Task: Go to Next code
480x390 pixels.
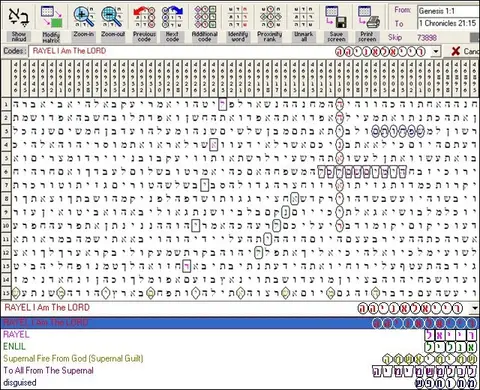Action: tap(172, 17)
